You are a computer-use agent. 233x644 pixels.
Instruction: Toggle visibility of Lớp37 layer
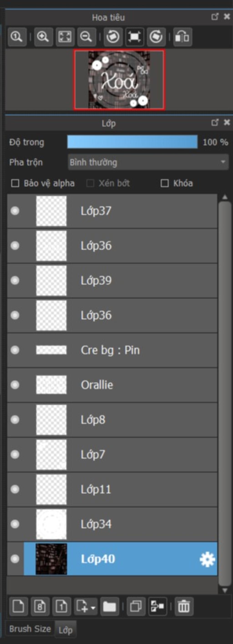coord(15,211)
